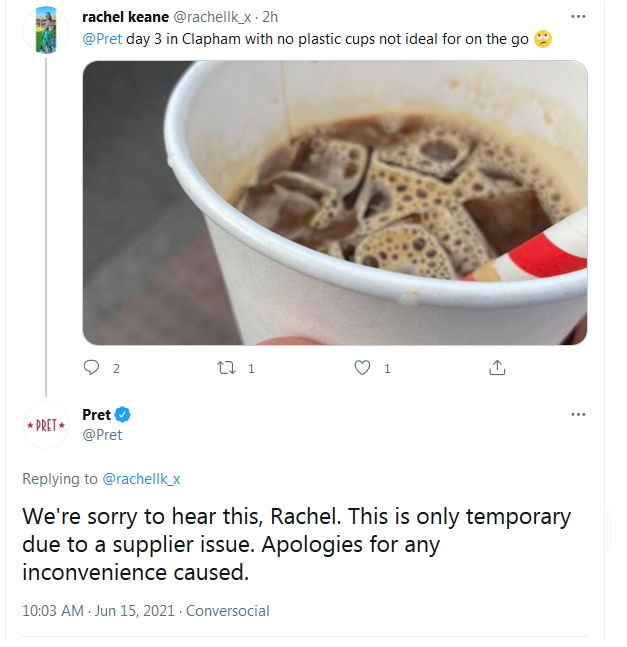This screenshot has width=627, height=647.
Task: Expand more options on Rachel's tweet
Action: coord(578,17)
